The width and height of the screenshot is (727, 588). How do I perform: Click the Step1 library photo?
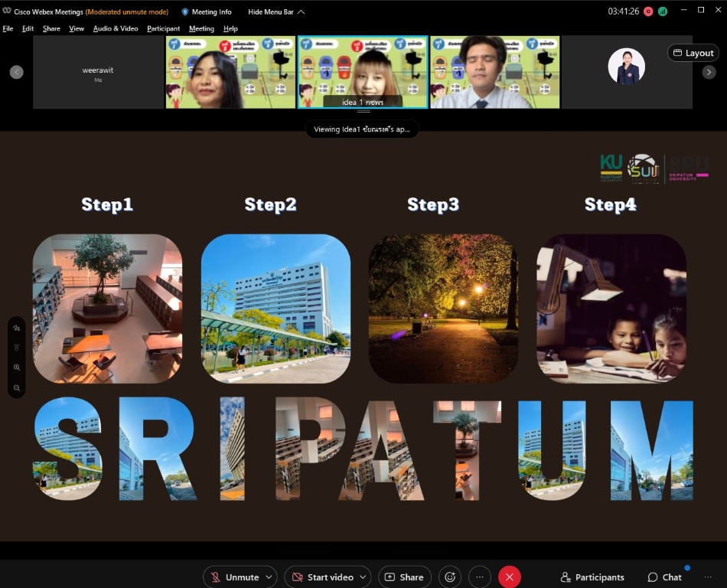click(x=108, y=309)
